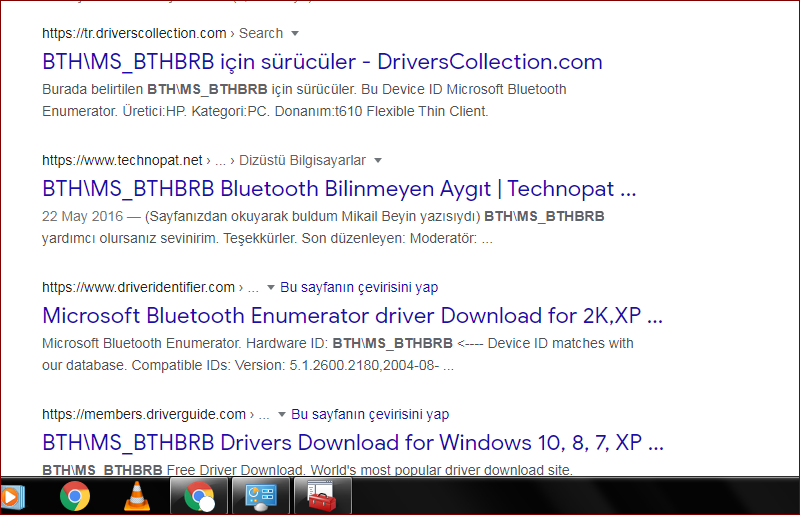800x515 pixels.
Task: Click 'Bu sayfanın çevirisini yap' for driveridentifier.com
Action: pos(359,287)
